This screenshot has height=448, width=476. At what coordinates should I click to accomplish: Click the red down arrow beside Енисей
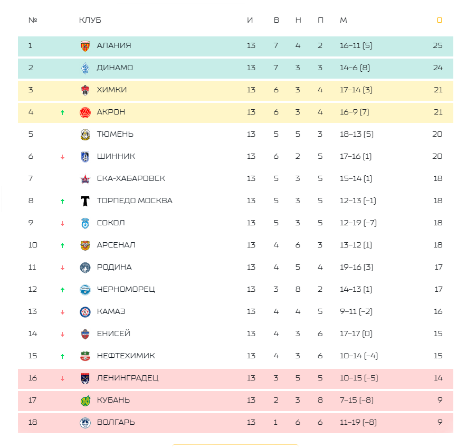tap(62, 334)
